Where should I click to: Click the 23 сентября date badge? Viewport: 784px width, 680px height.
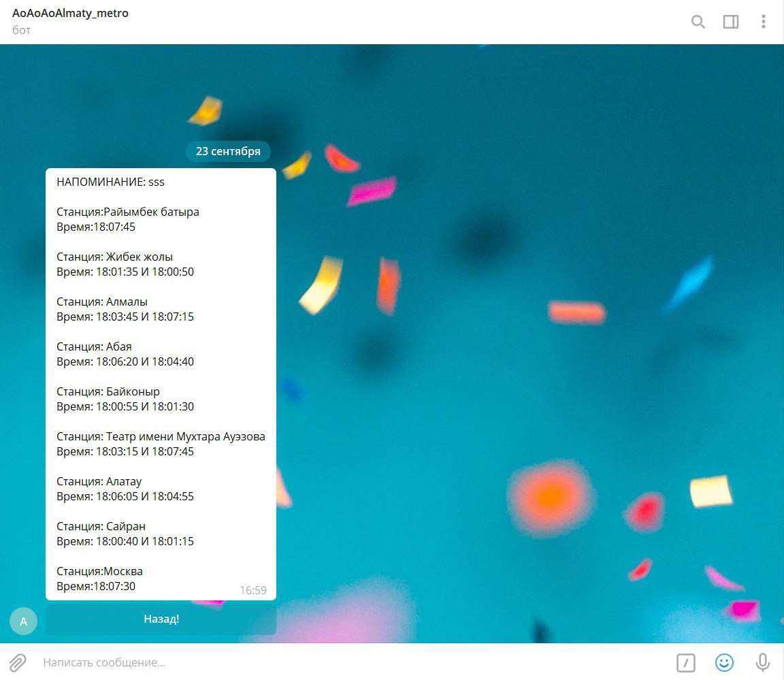point(228,151)
